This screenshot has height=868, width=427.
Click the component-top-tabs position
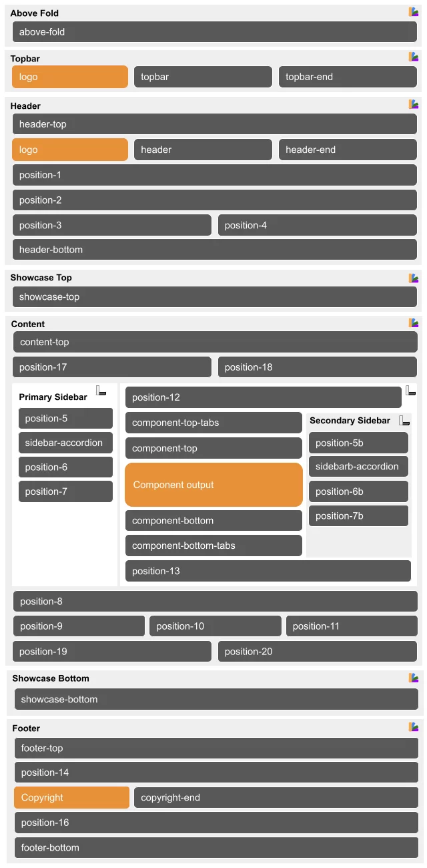tap(213, 423)
